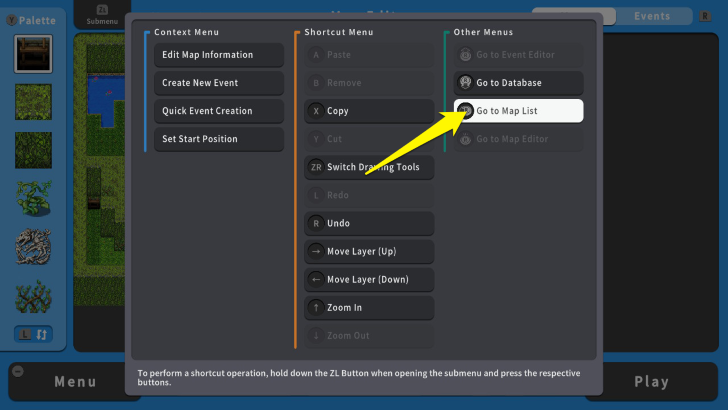Click the R shoulder button icon
Image resolution: width=728 pixels, height=410 pixels.
click(705, 16)
